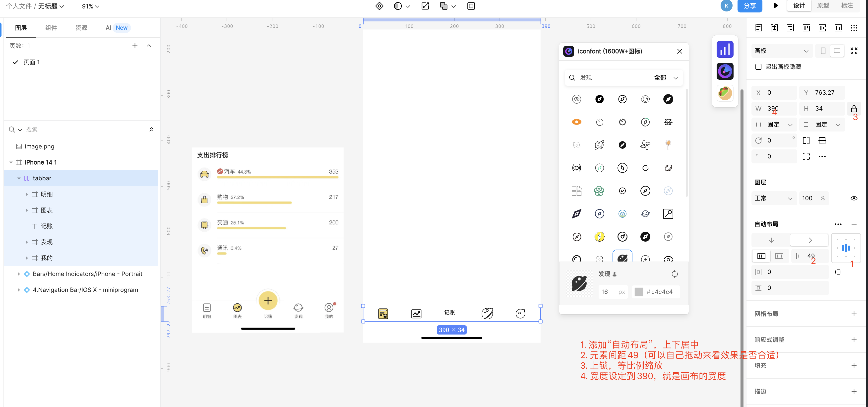868x407 pixels.
Task: Open horizontal 固定 sizing dropdown
Action: [774, 125]
